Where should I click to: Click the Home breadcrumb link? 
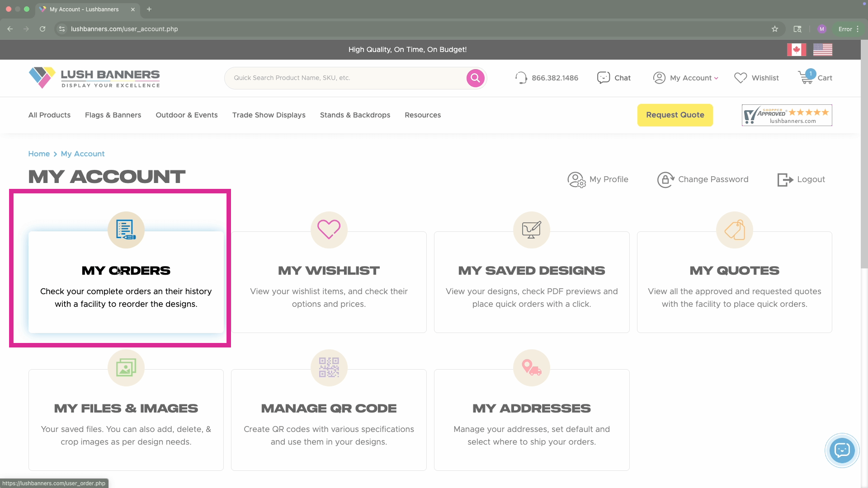[39, 154]
